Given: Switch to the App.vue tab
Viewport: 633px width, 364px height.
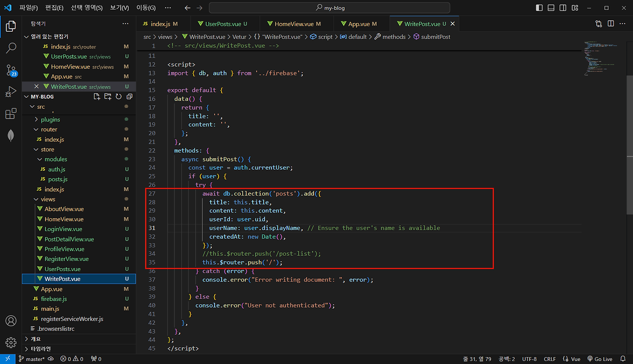Looking at the screenshot, I should pyautogui.click(x=362, y=24).
